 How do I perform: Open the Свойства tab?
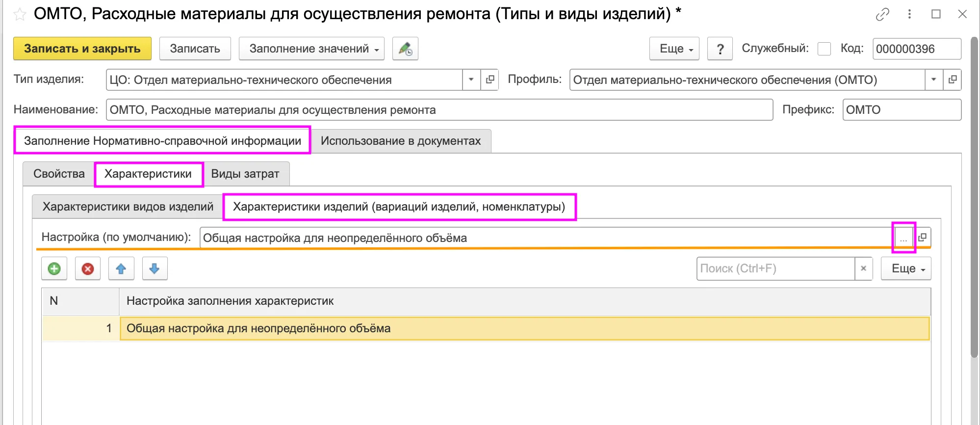(x=59, y=174)
